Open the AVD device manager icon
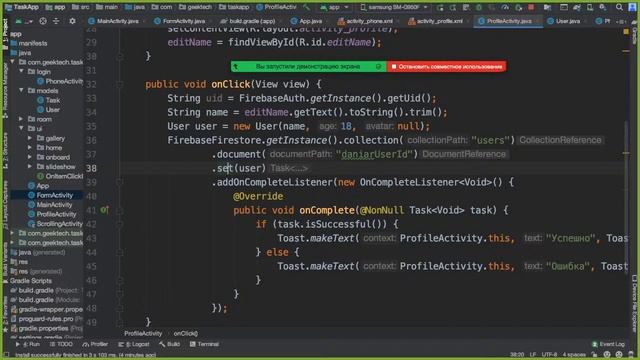This screenshot has height=360, width=640. tap(590, 7)
